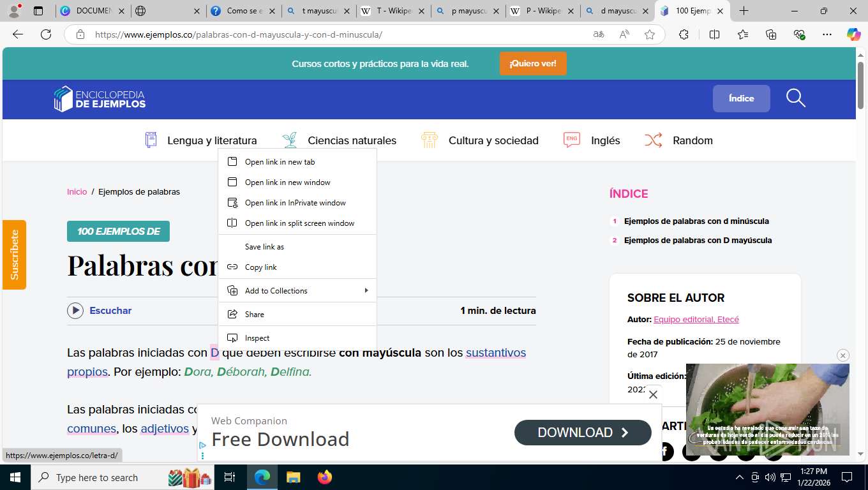Choose Open link in InPrivate window
The height and width of the screenshot is (490, 868).
tap(297, 203)
